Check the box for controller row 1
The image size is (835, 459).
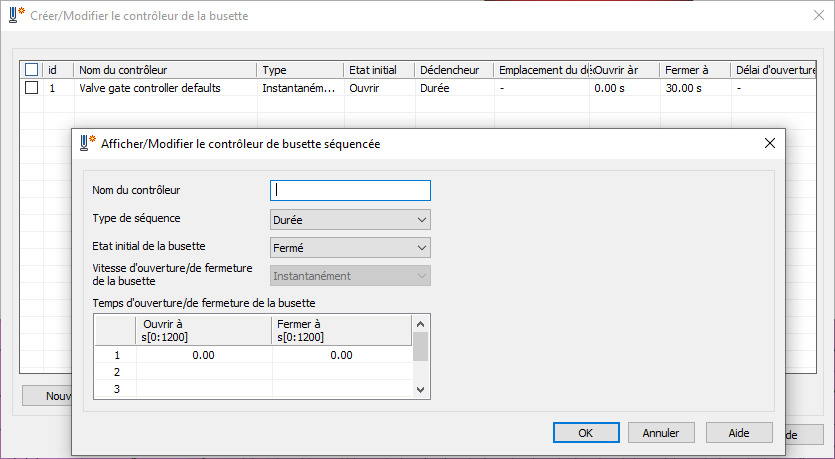pos(32,88)
